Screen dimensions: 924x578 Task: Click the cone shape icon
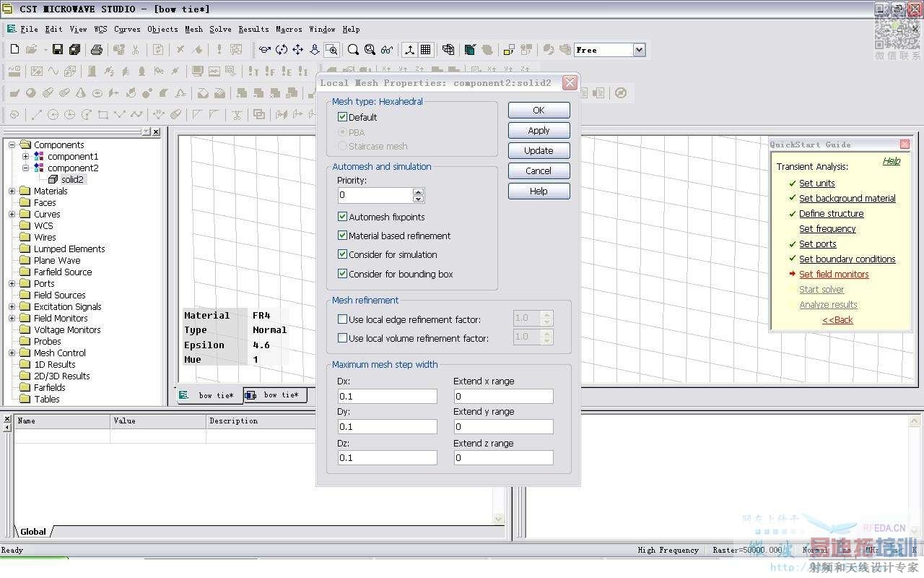click(x=80, y=93)
